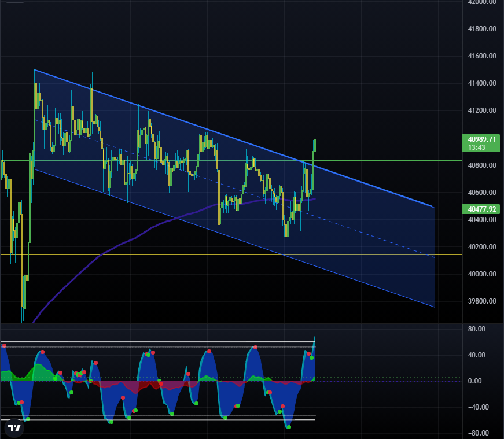
Task: Click the 40800.00 price axis label
Action: coord(482,165)
